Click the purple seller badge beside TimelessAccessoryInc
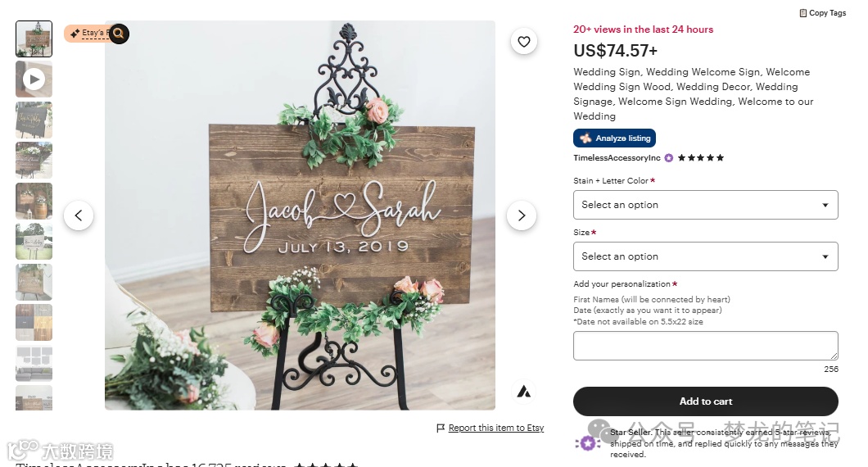 (669, 158)
